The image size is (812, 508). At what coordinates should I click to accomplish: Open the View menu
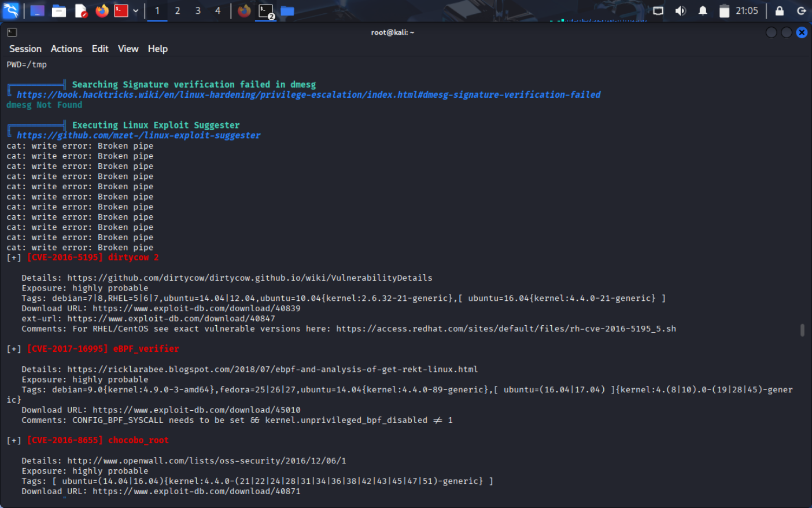click(128, 49)
